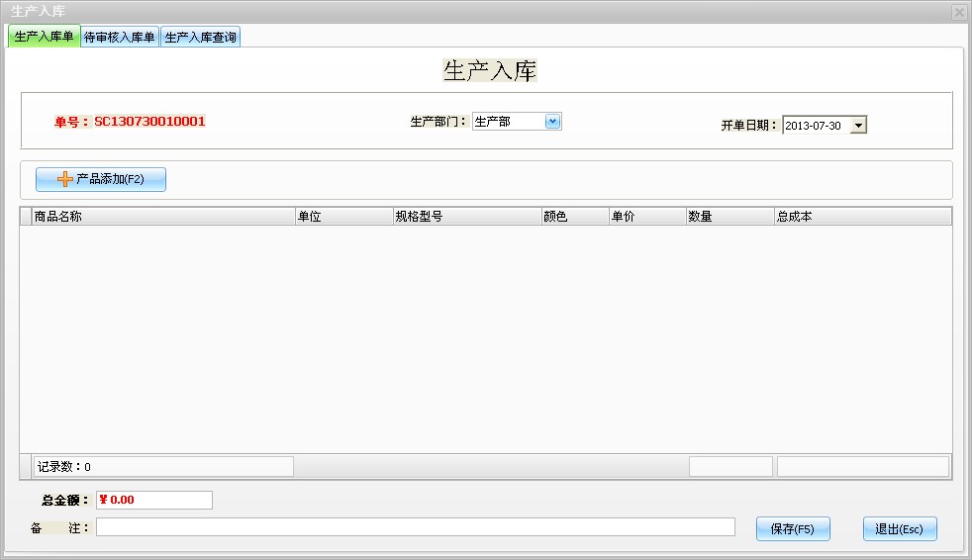Select the 总成本 column header

point(861,217)
